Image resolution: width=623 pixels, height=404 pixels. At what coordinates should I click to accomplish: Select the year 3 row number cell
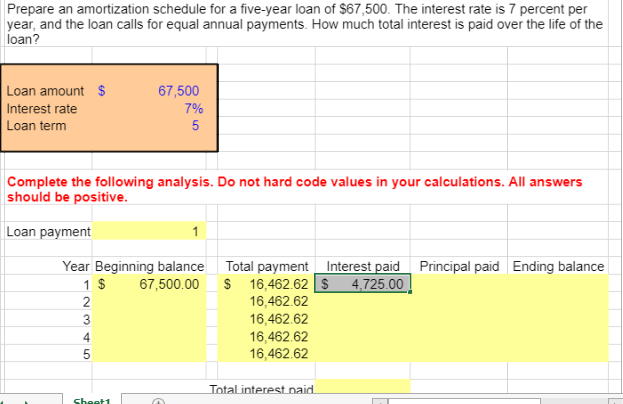[48, 319]
